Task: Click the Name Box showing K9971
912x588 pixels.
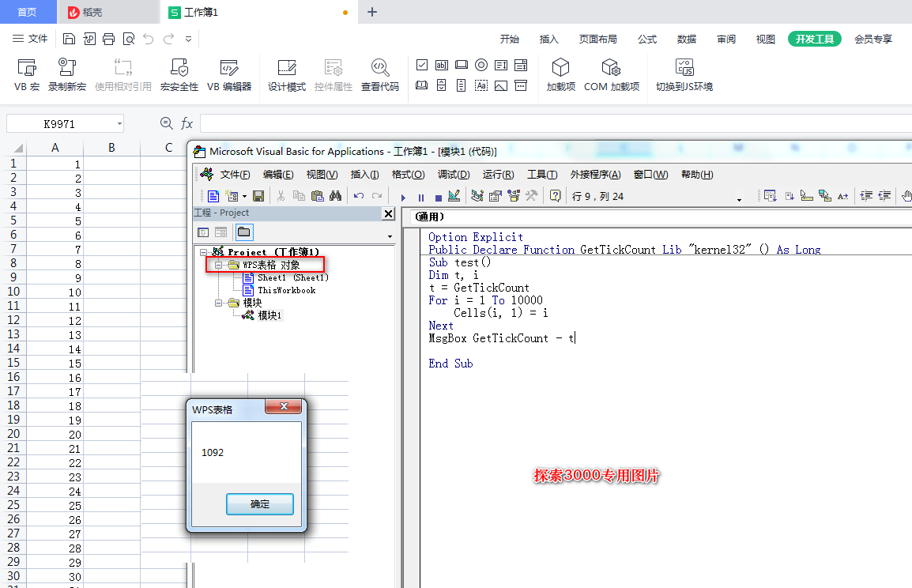Action: 59,124
